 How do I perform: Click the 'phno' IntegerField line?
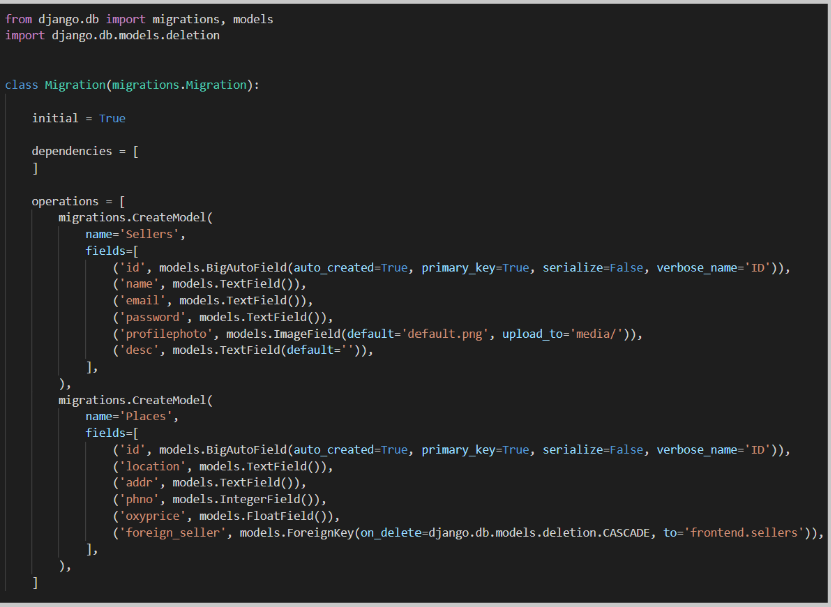(x=219, y=499)
